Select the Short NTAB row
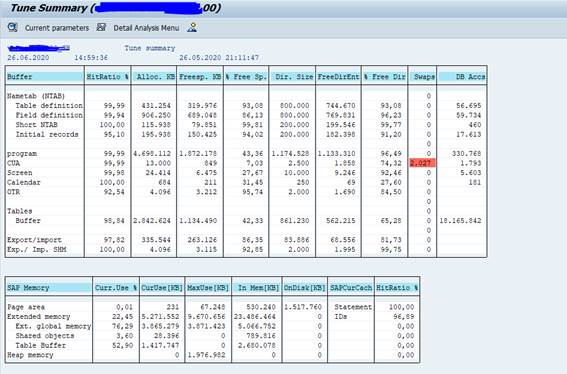The image size is (567, 374). (x=246, y=125)
